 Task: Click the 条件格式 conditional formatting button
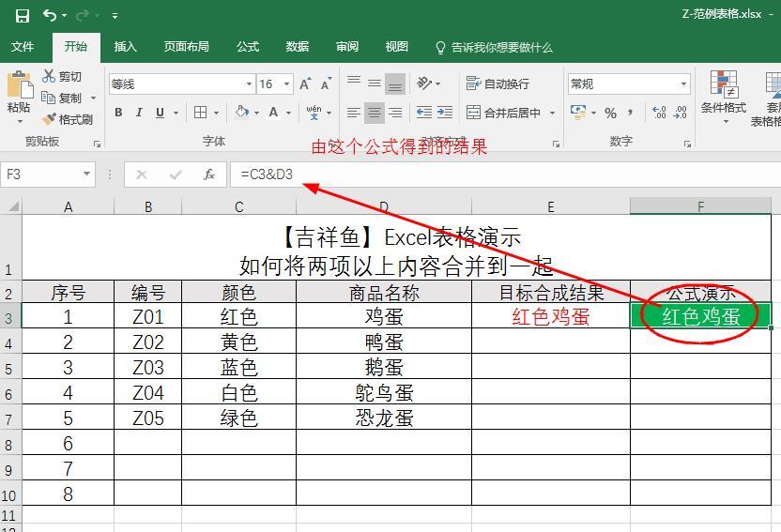pos(723,97)
